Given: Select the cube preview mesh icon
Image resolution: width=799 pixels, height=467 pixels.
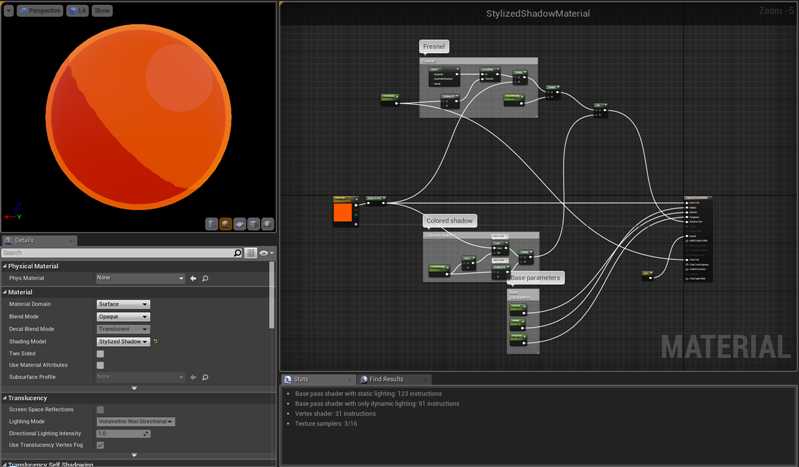Looking at the screenshot, I should point(253,224).
